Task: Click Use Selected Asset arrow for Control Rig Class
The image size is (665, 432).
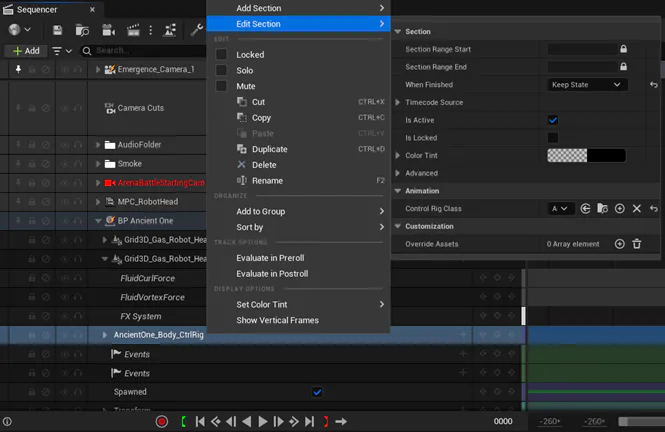Action: point(585,209)
